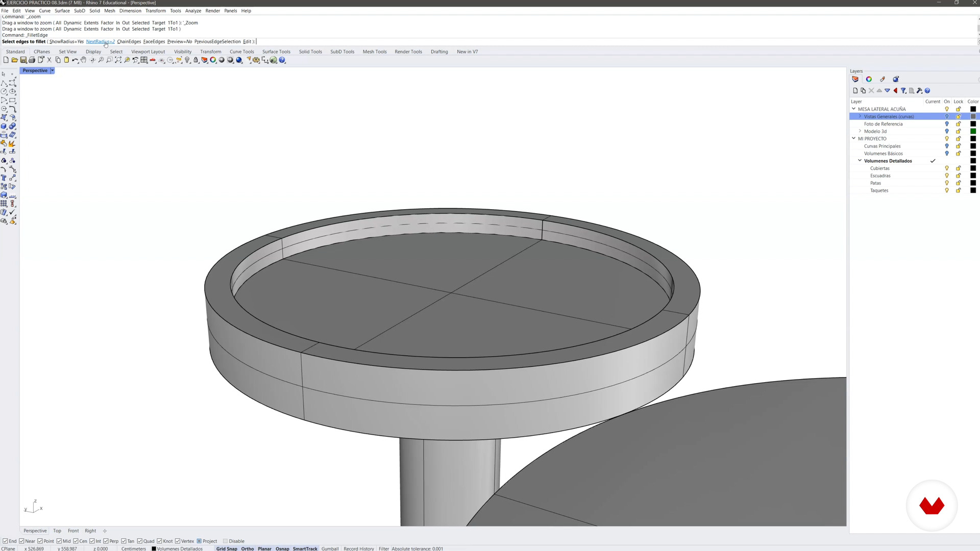The width and height of the screenshot is (980, 551).
Task: Select the Text object tool in sidebar
Action: [4, 178]
